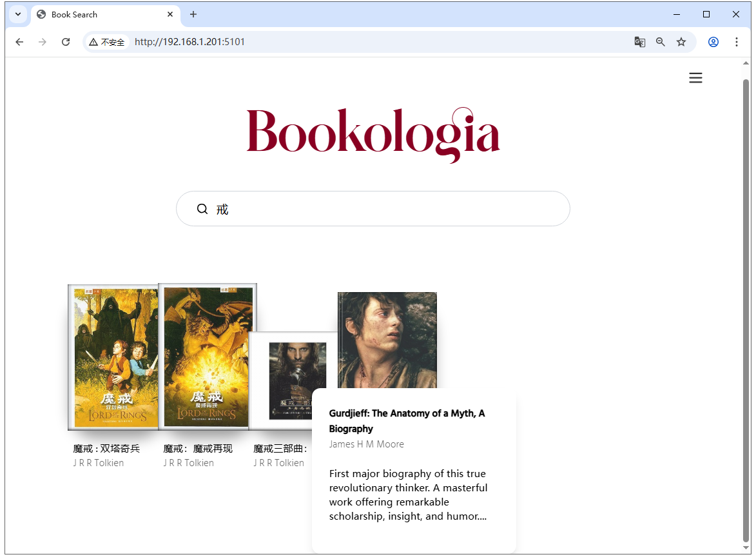Screen dimensions: 756x559
Task: Click the author James H M Moore
Action: click(367, 444)
